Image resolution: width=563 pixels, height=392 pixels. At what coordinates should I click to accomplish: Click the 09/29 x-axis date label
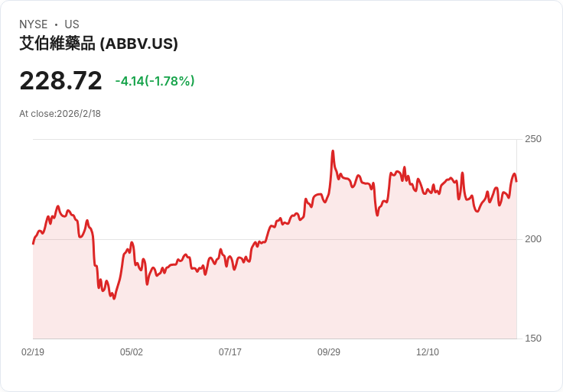pos(328,352)
